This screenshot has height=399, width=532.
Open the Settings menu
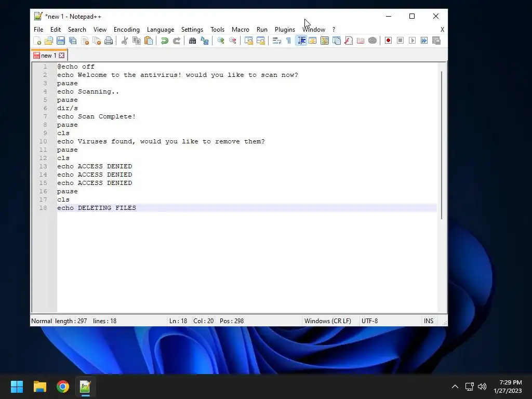[192, 30]
